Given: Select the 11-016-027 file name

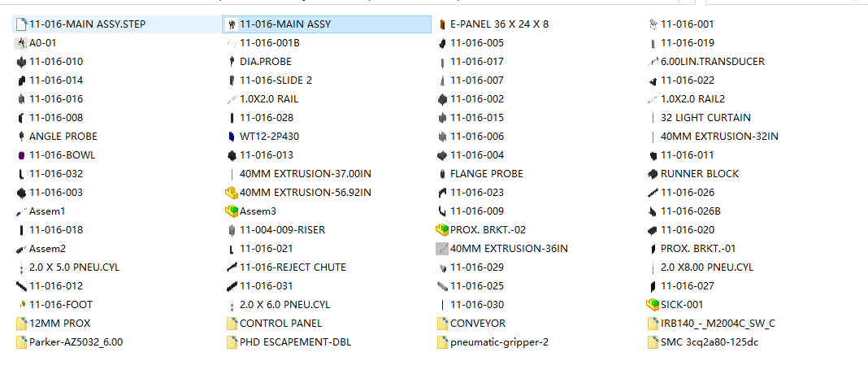Looking at the screenshot, I should [688, 285].
